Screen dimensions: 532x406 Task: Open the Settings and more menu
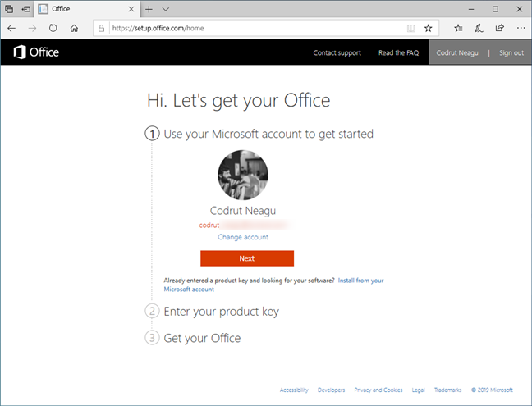[521, 28]
